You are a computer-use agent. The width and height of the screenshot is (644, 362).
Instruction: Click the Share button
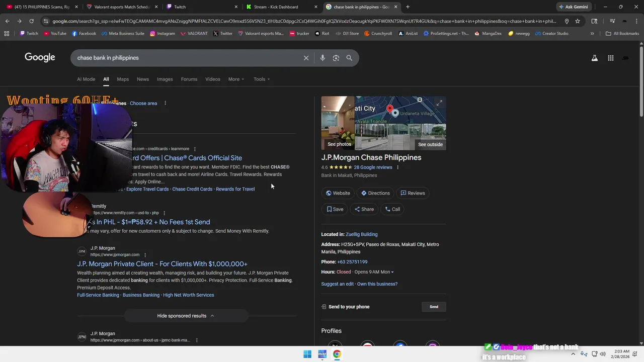[364, 209]
